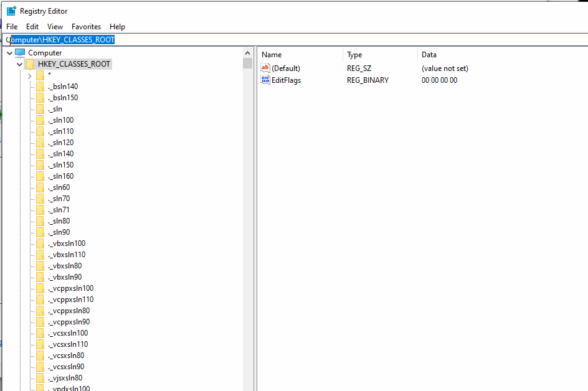Screen dimensions: 588x391
Task: Click the folder icon for ._vcsxsln100
Action: point(40,333)
